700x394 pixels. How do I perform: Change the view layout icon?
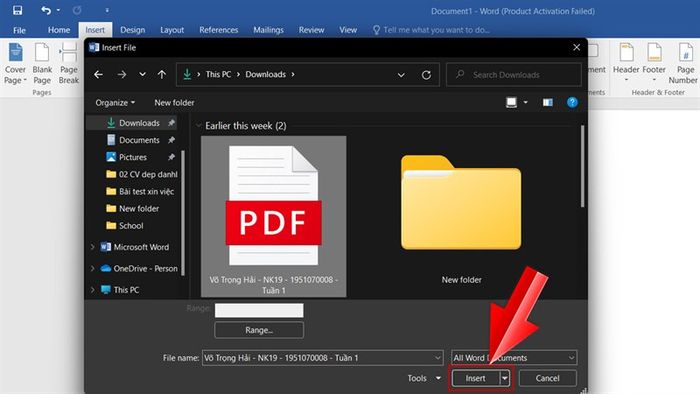click(x=512, y=103)
